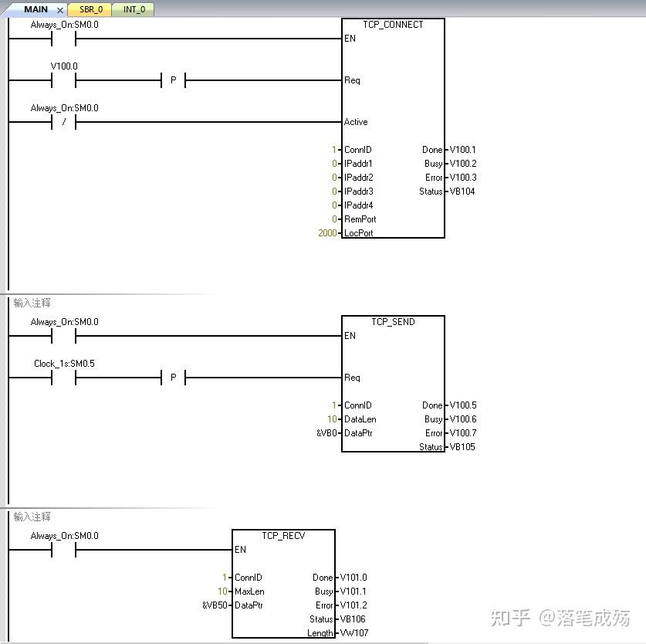Select the positive edge P contact before TCP_CONNECT Req

click(x=174, y=80)
